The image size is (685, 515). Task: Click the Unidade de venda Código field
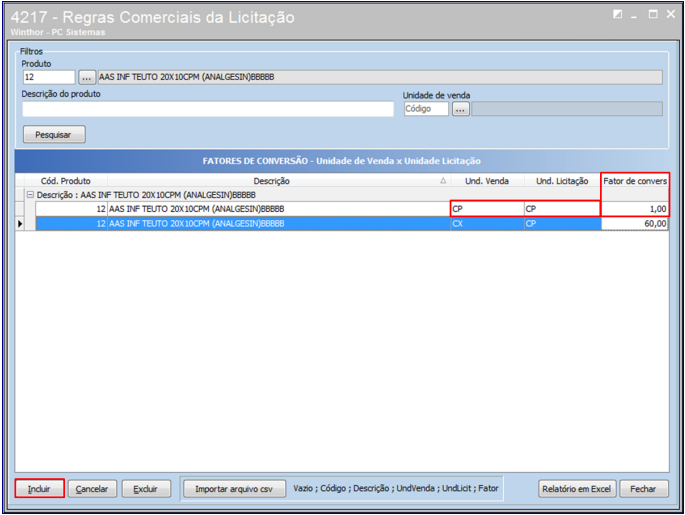coord(426,109)
